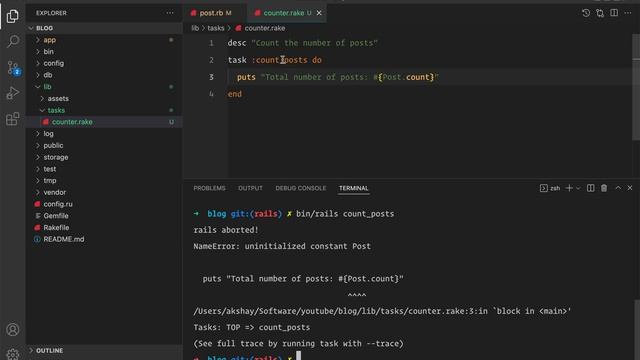Click lib in the breadcrumb

[x=195, y=28]
